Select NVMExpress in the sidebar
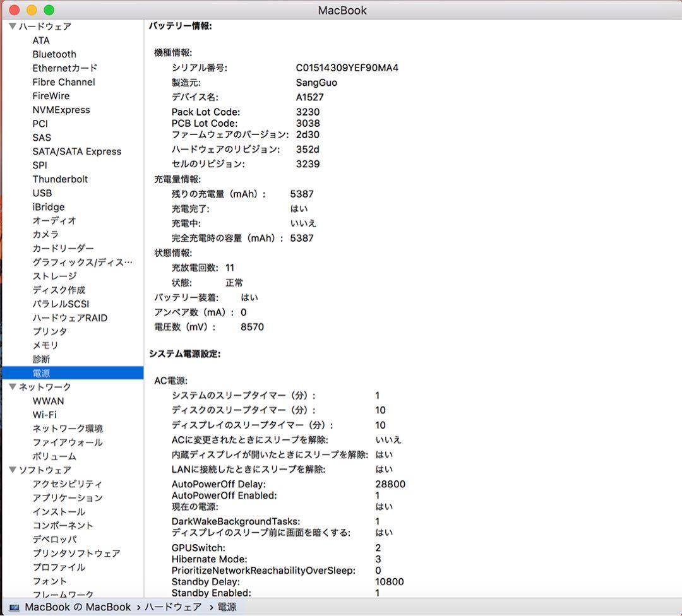 [x=62, y=110]
